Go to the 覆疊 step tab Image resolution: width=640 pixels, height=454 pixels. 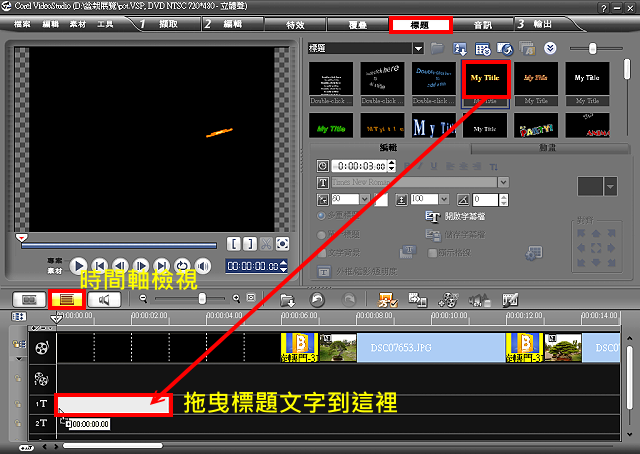coord(358,25)
